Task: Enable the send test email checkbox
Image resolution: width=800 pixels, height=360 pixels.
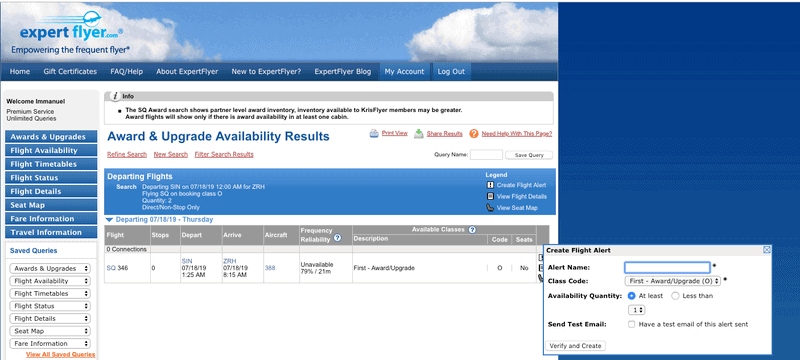Action: pyautogui.click(x=632, y=324)
